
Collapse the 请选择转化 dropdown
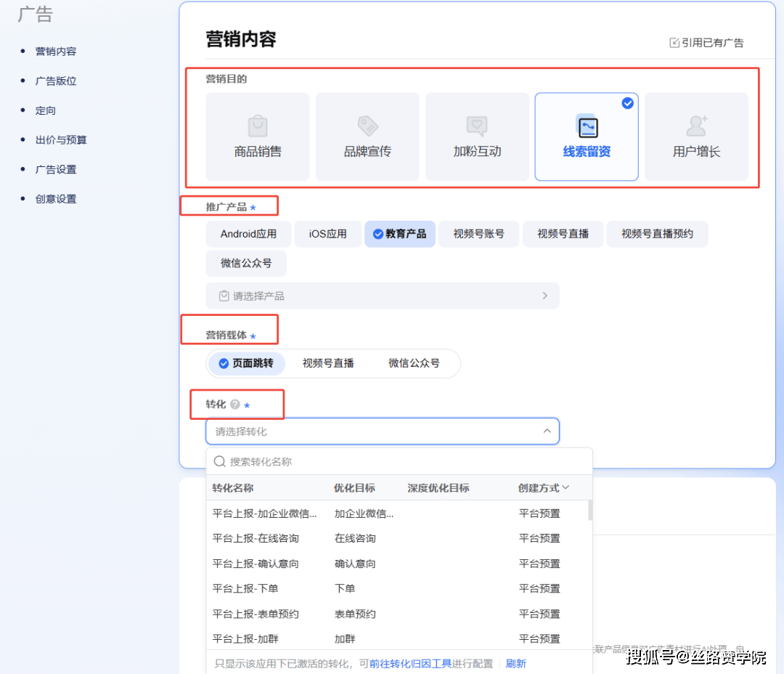pyautogui.click(x=548, y=431)
